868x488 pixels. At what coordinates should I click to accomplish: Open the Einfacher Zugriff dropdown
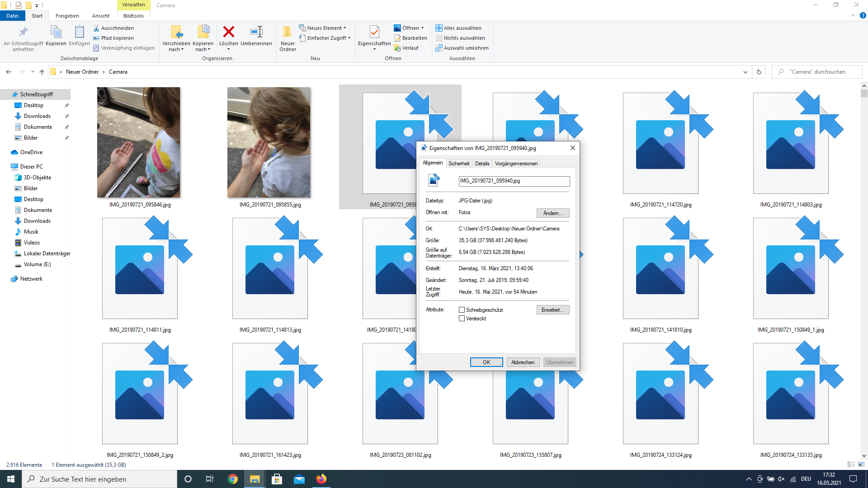pos(325,38)
